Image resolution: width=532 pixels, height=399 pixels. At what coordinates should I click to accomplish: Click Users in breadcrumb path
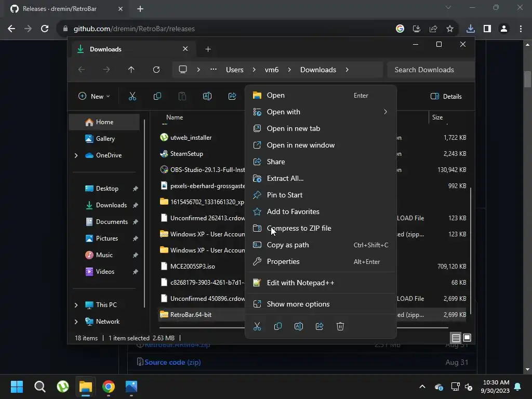pyautogui.click(x=234, y=70)
